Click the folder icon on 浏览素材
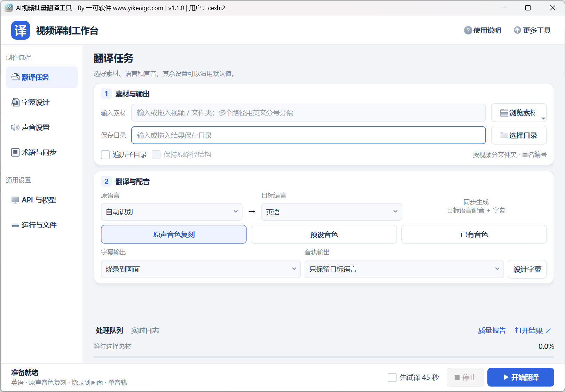This screenshot has height=392, width=565. point(504,113)
